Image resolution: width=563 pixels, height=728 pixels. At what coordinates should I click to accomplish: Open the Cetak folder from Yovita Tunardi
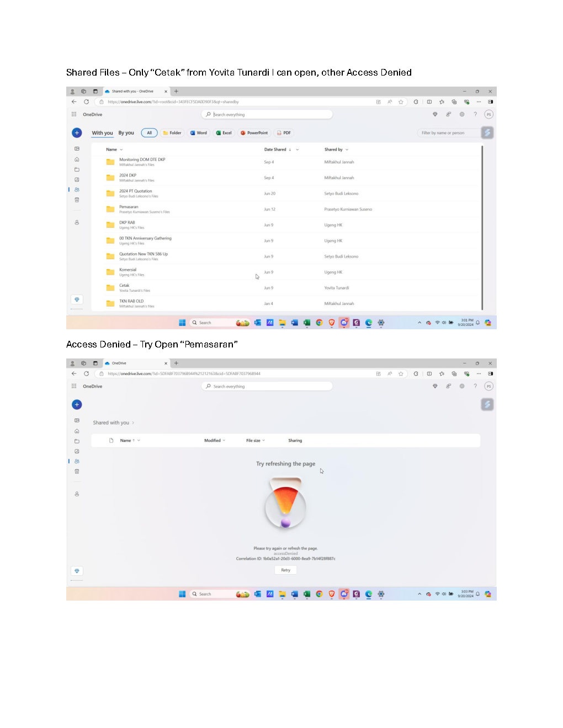click(x=124, y=286)
